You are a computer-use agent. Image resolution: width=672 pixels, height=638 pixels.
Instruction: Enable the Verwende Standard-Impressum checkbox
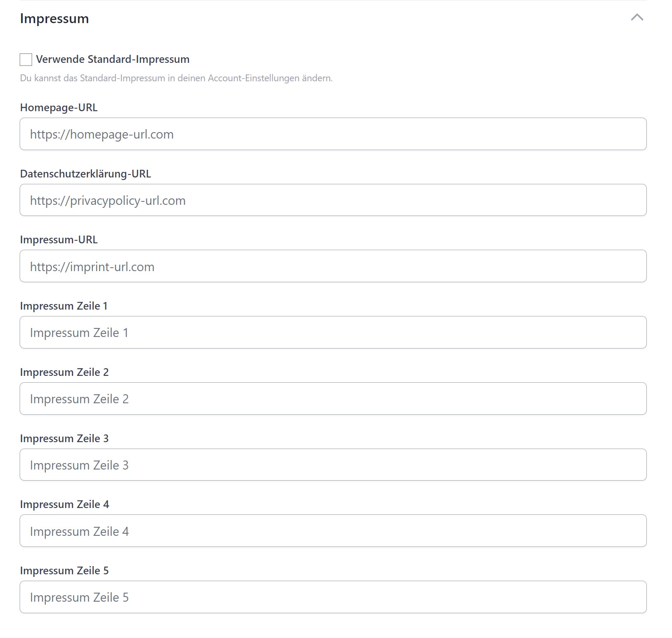pos(26,59)
